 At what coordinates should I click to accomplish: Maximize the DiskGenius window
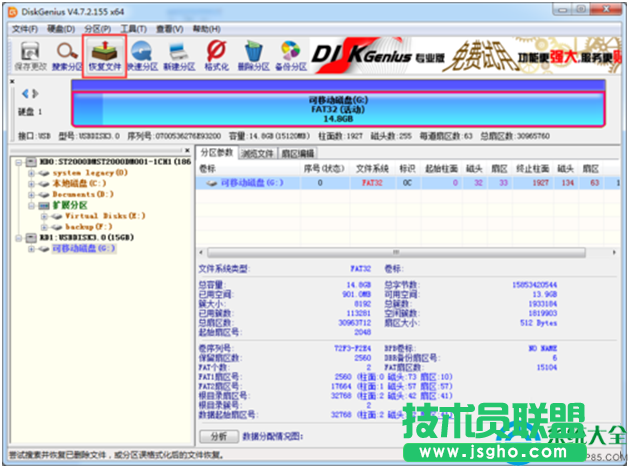tap(581, 10)
